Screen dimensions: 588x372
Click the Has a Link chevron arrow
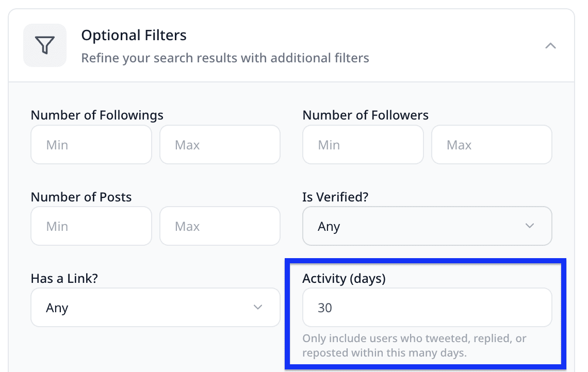coord(257,307)
